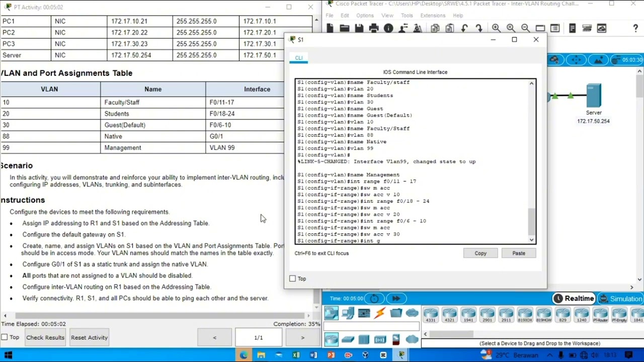Click the CLI vertical scrollbar thumb
Viewport: 644px width, 362px height.
pyautogui.click(x=531, y=222)
